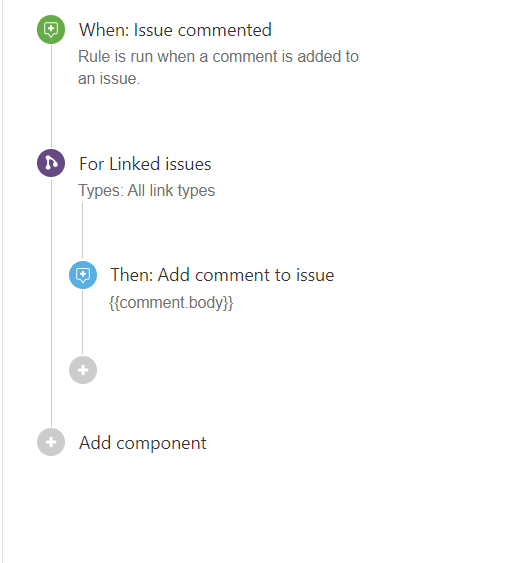Open the 'When: Issue commented' trigger heading
The width and height of the screenshot is (523, 563).
[x=175, y=30]
